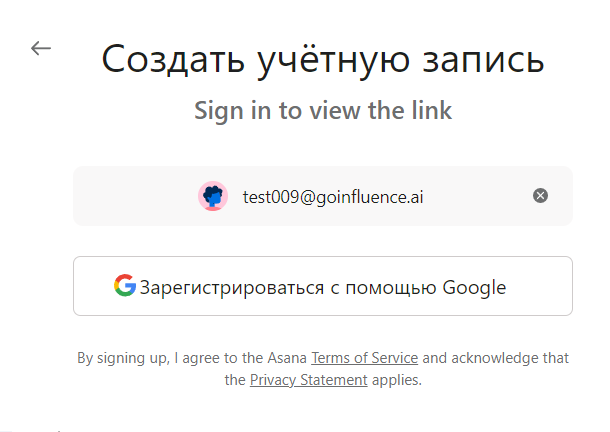The height and width of the screenshot is (432, 610).
Task: Click the Создать учётную запись heading
Action: click(322, 59)
